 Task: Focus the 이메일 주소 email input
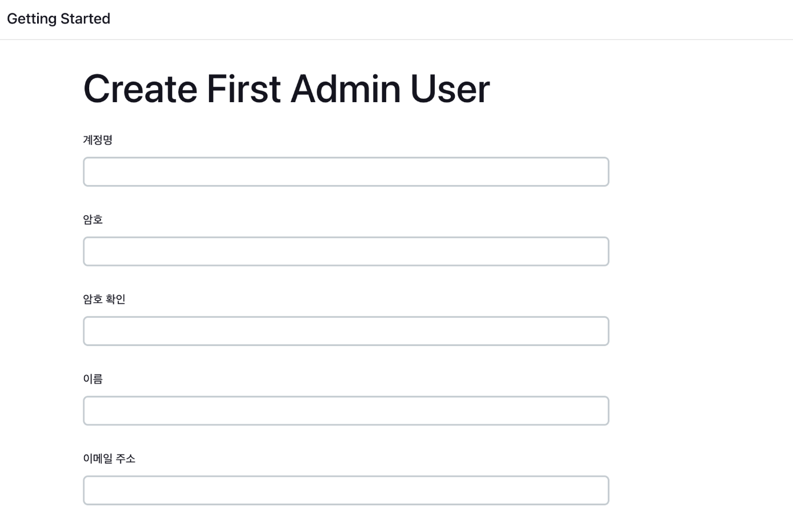tap(346, 490)
